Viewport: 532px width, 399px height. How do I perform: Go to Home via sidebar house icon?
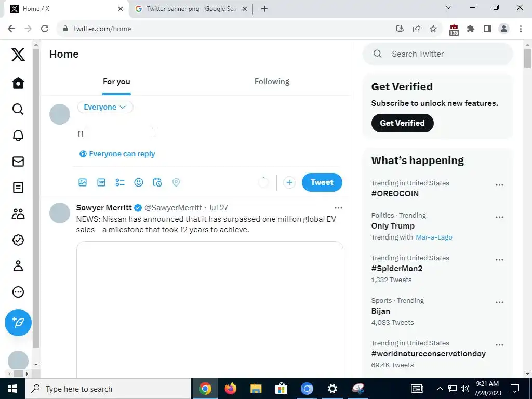click(18, 83)
